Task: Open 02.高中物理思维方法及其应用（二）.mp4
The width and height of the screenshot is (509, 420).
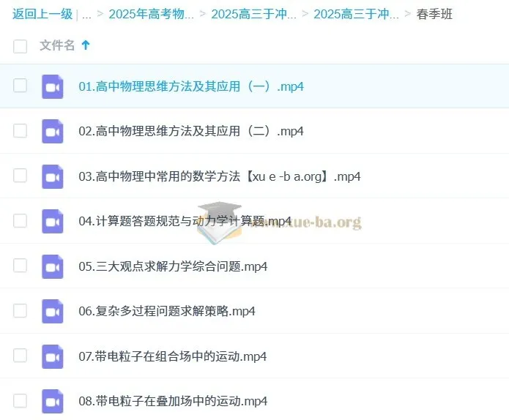Action: (191, 132)
